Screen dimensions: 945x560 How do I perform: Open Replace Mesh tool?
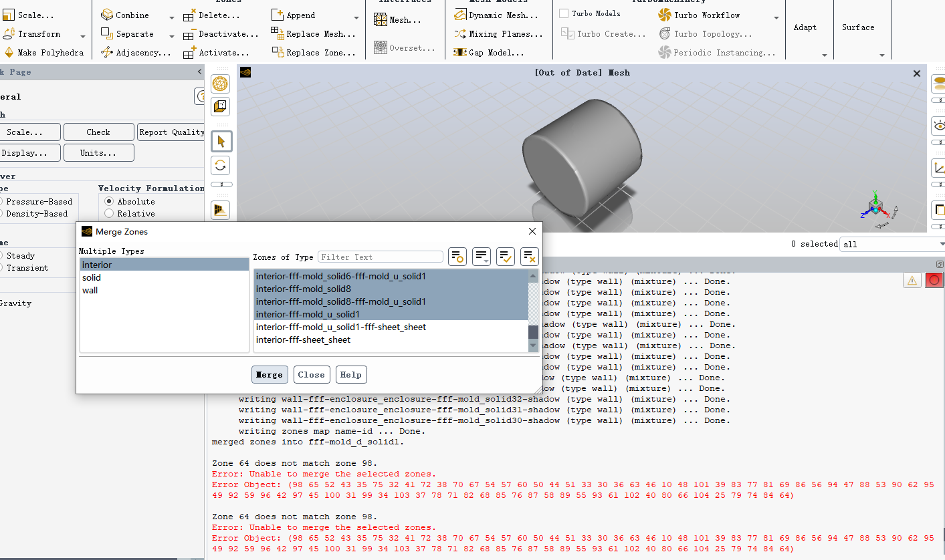coord(314,34)
